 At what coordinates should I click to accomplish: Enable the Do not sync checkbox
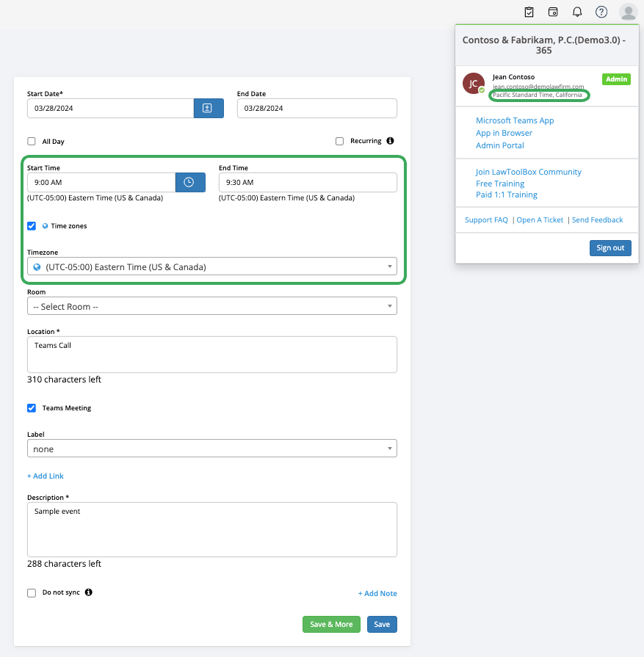32,593
